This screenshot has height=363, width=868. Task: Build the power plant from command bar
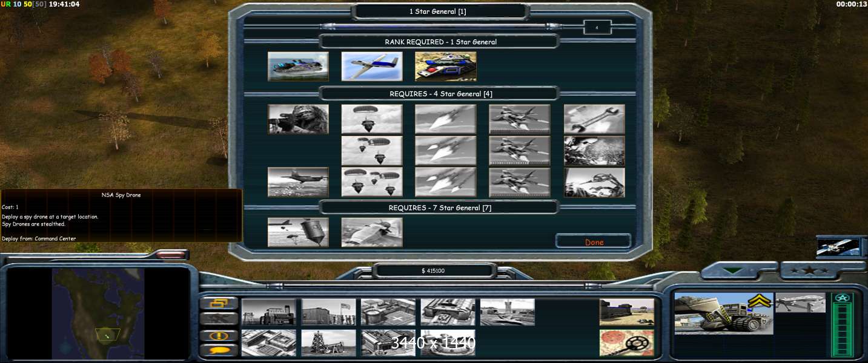269,312
